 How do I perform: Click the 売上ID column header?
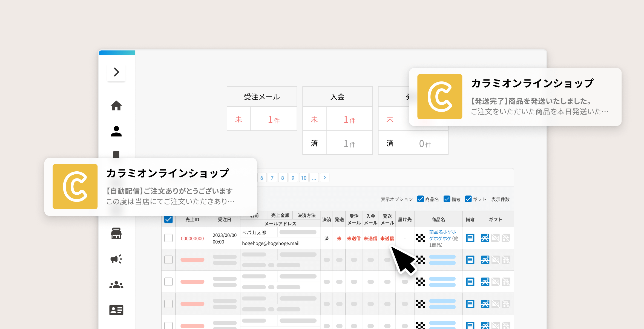[192, 220]
